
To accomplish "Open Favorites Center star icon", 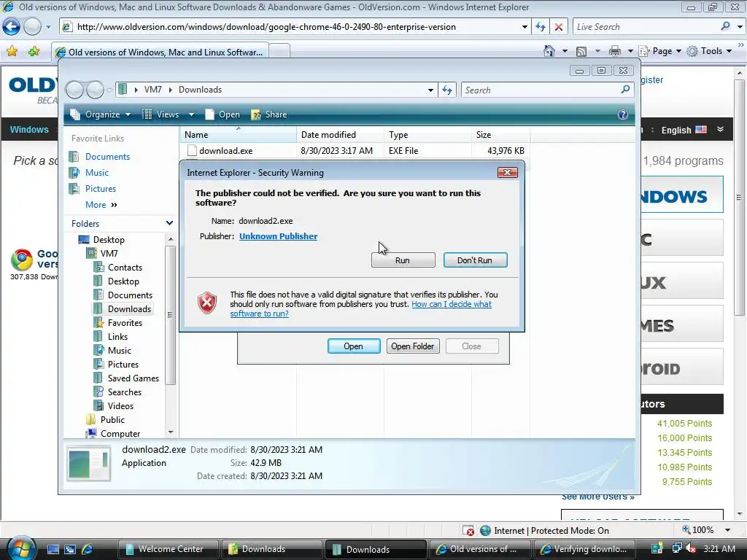I will (x=12, y=51).
